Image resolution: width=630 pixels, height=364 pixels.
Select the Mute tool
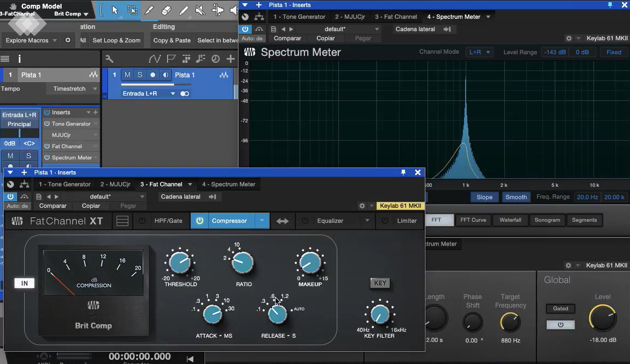pos(200,10)
